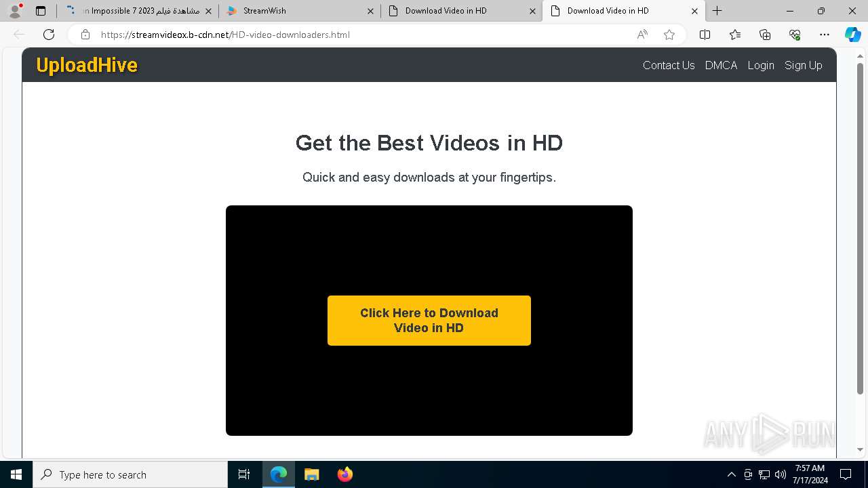This screenshot has height=488, width=868.
Task: Open the Sign Up page
Action: coord(804,65)
